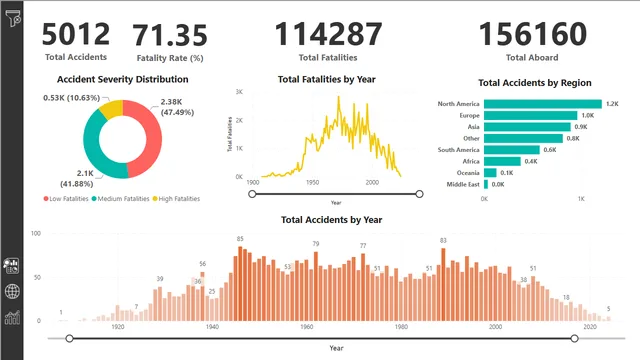This screenshot has height=360, width=640.
Task: Open the globe map page icon
Action: click(x=12, y=291)
